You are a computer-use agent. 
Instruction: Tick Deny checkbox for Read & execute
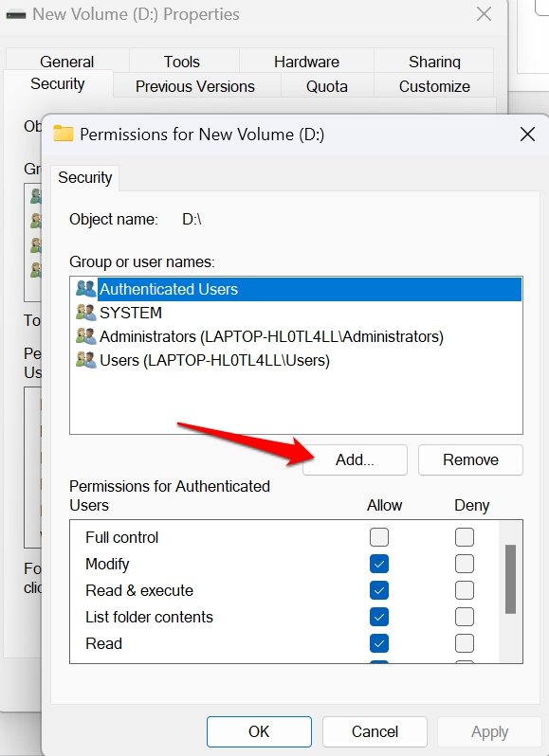click(x=465, y=590)
